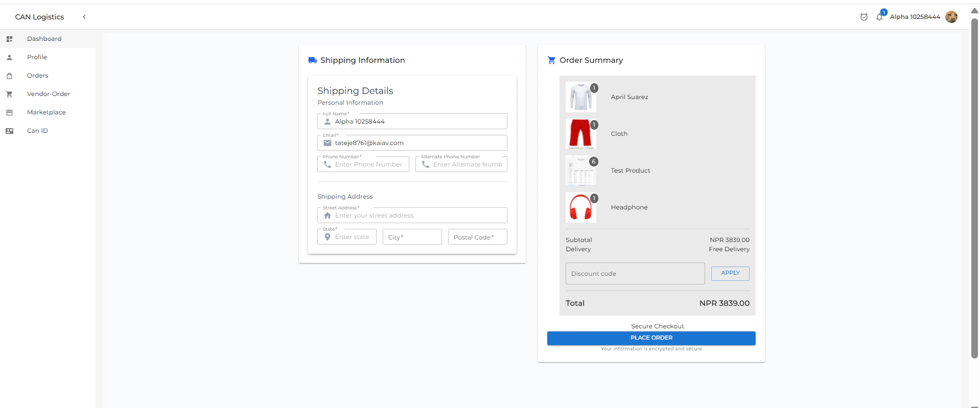Collapse the sidebar with the chevron arrow
The height and width of the screenshot is (408, 980).
coord(84,17)
